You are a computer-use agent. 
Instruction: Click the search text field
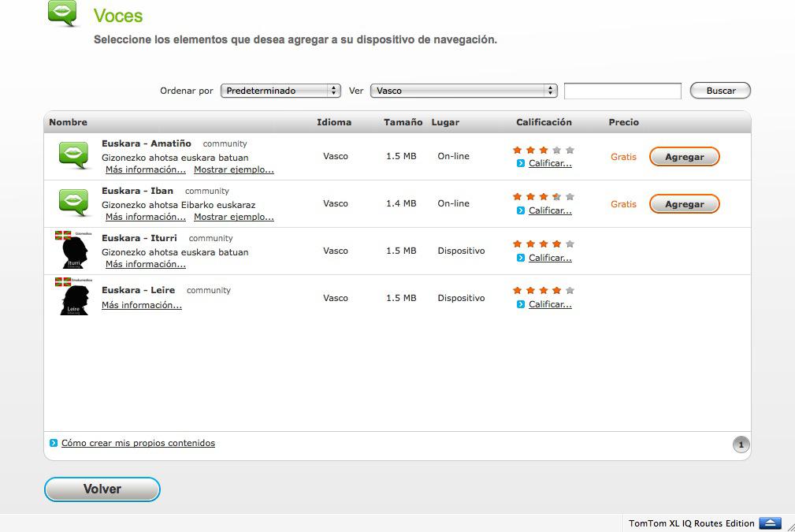tap(622, 91)
